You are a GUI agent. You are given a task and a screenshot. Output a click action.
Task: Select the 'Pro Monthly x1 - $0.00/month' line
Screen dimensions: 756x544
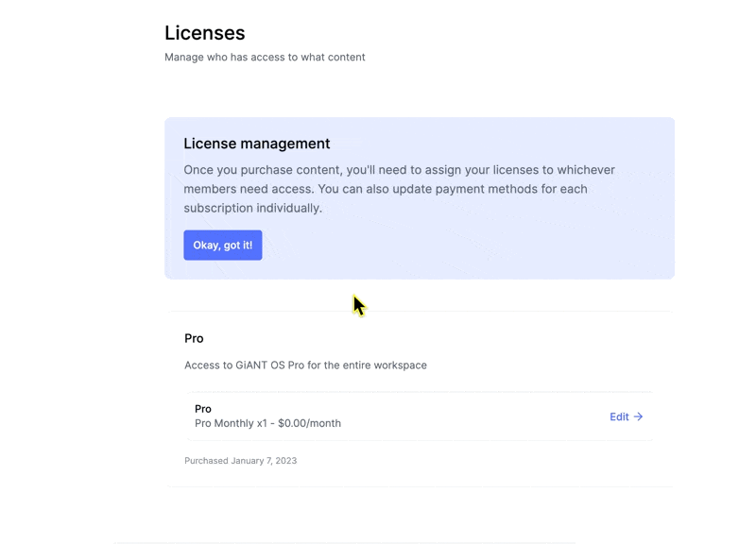pyautogui.click(x=267, y=423)
